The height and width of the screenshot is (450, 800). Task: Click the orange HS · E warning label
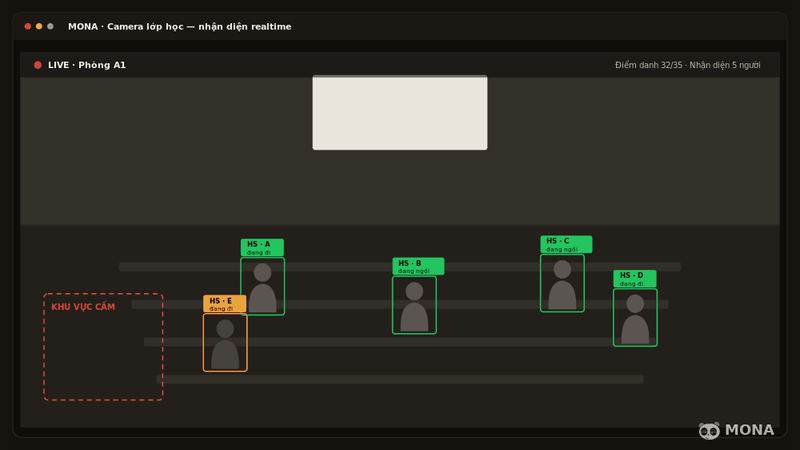point(224,304)
